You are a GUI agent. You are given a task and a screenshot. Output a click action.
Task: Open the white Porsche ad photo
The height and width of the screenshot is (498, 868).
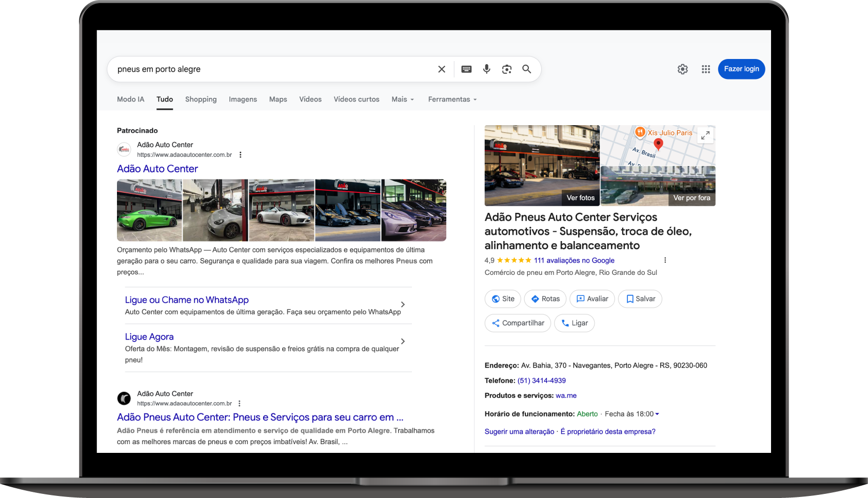point(282,210)
